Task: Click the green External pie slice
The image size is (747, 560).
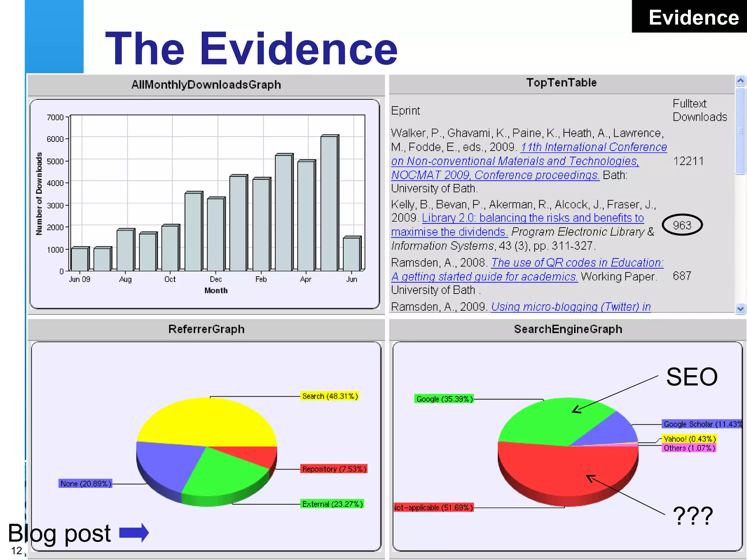Action: pyautogui.click(x=222, y=476)
